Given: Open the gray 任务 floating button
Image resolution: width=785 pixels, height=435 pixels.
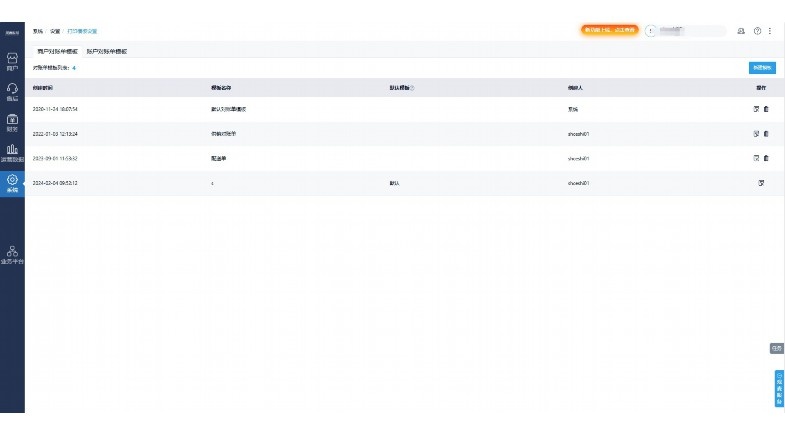Looking at the screenshot, I should point(776,348).
